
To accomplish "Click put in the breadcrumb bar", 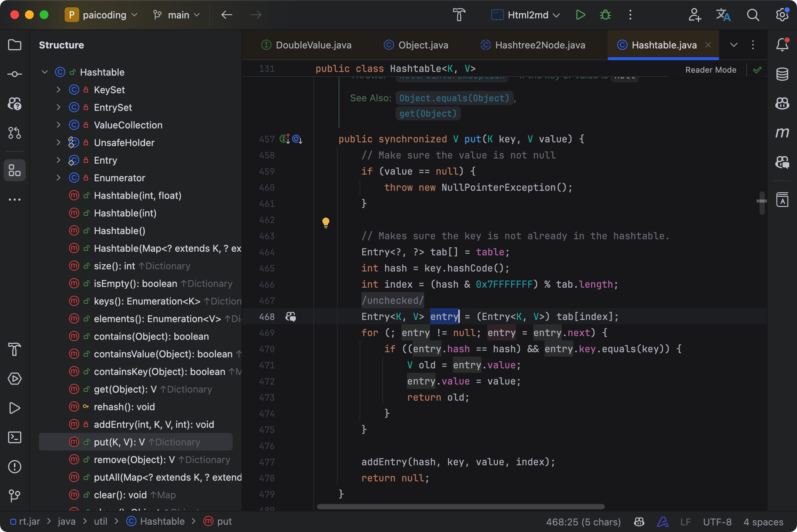I will [x=224, y=521].
